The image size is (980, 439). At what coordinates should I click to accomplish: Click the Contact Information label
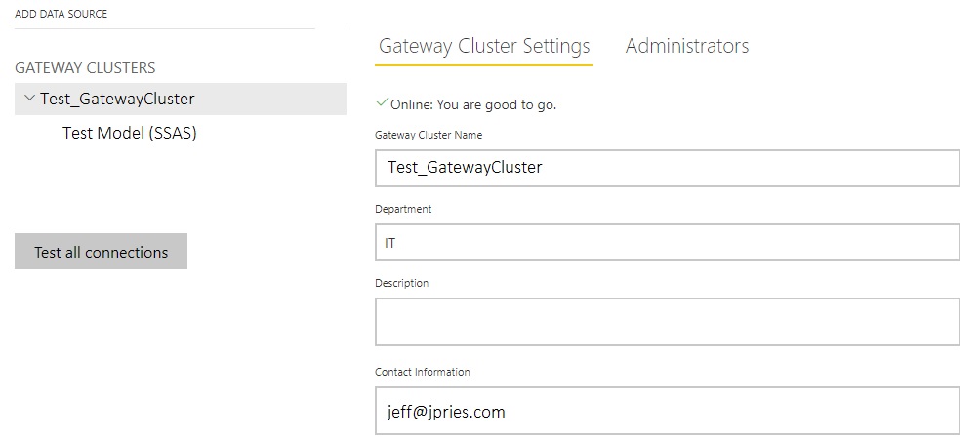423,372
